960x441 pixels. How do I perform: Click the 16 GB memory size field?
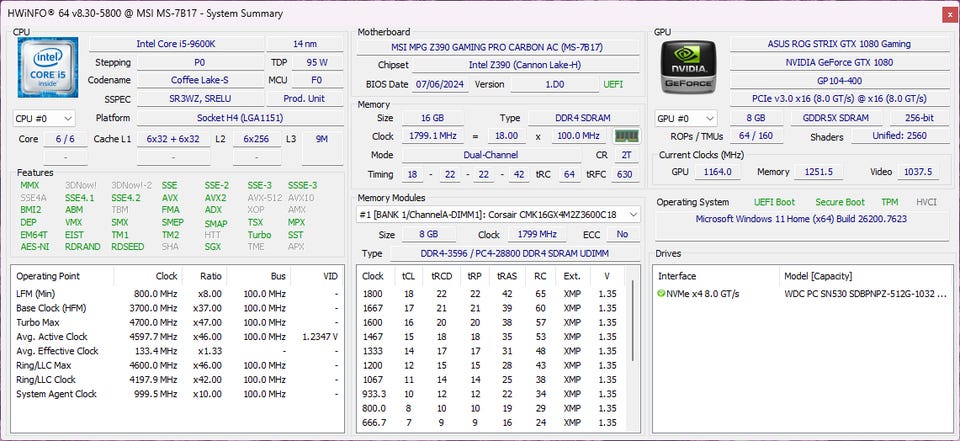[x=432, y=118]
